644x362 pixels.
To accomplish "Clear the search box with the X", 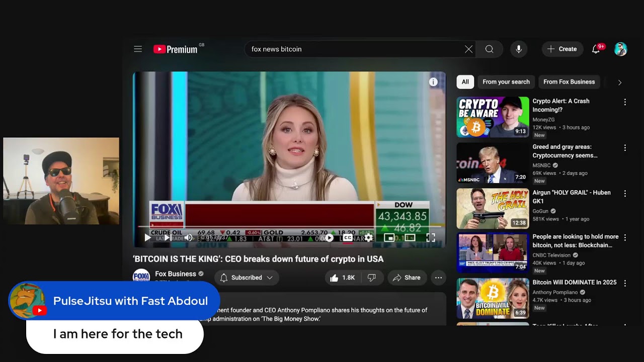I will pyautogui.click(x=468, y=49).
